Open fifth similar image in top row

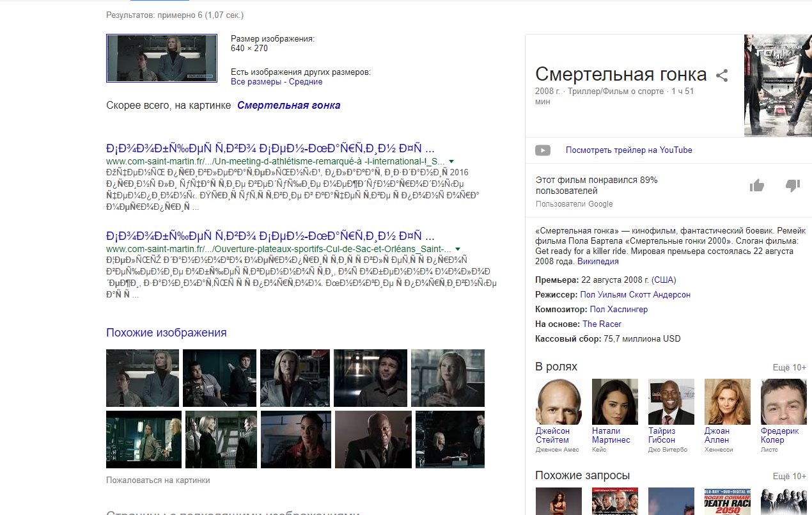pos(448,378)
